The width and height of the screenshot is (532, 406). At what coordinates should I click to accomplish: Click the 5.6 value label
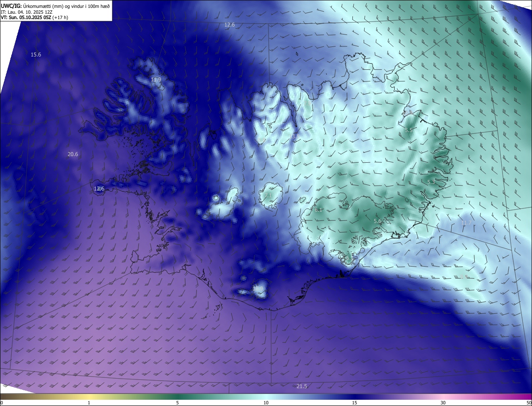(x=377, y=221)
